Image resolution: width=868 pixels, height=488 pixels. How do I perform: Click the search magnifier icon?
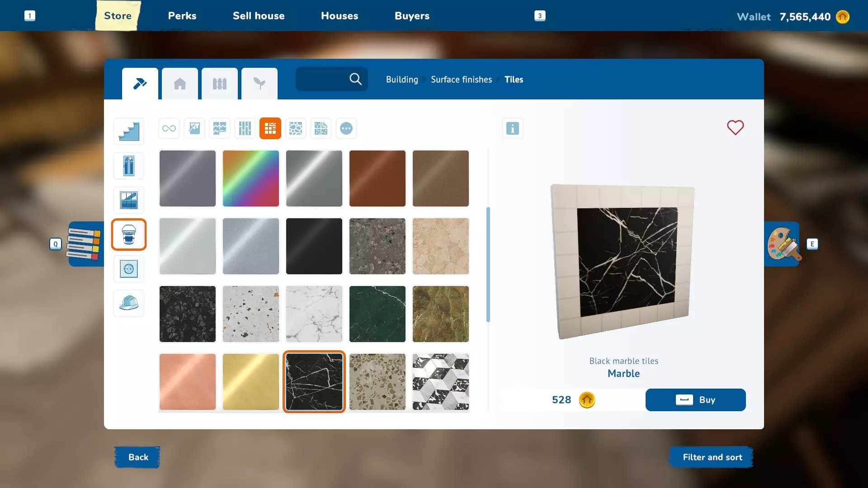coord(355,80)
